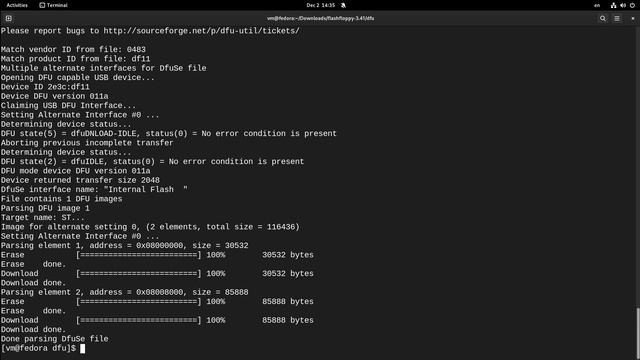Open the Terminal app menu in top bar

[53, 5]
